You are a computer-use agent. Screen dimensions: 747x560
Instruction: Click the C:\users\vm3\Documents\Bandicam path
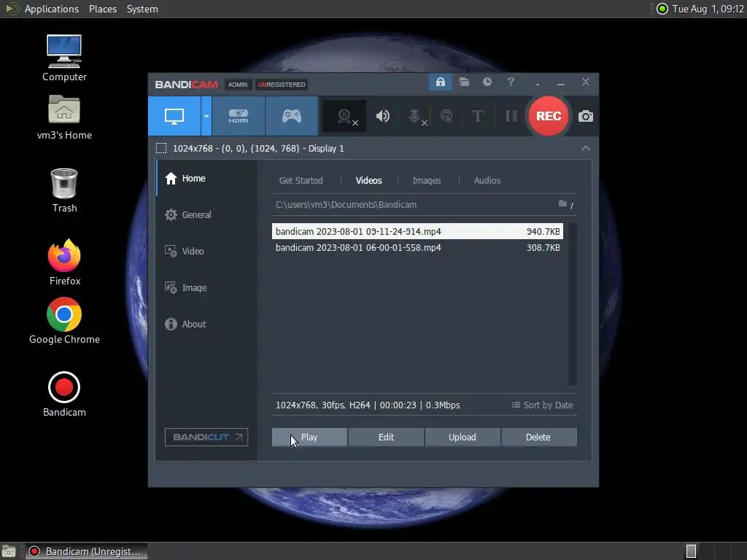coord(346,205)
